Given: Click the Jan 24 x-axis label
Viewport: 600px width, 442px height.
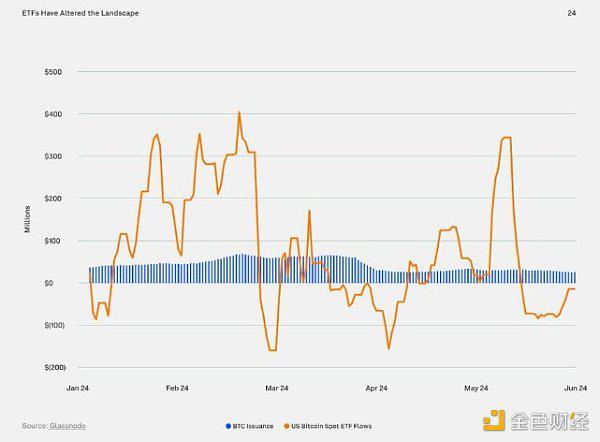Looking at the screenshot, I should click(78, 387).
